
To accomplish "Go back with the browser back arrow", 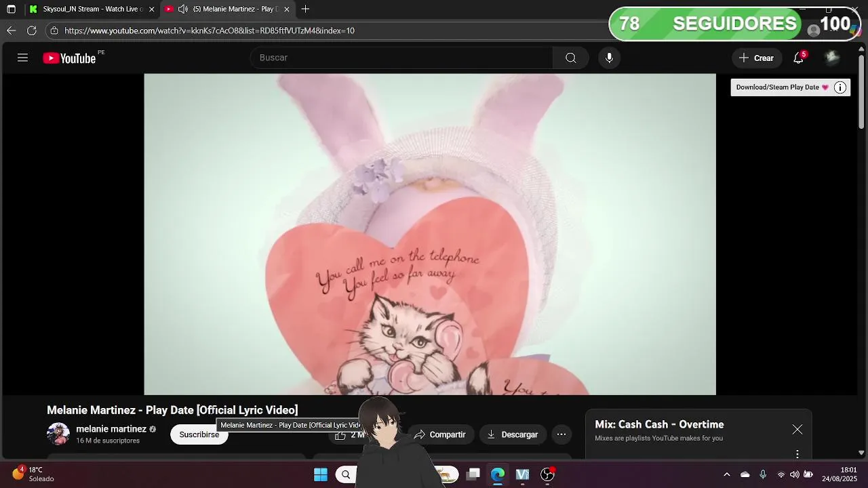I will point(11,30).
